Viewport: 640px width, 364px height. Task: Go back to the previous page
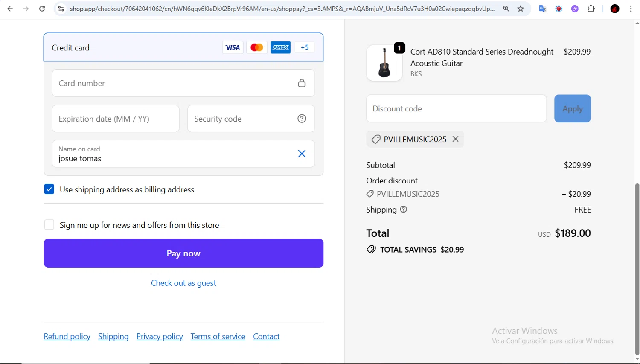[x=10, y=9]
